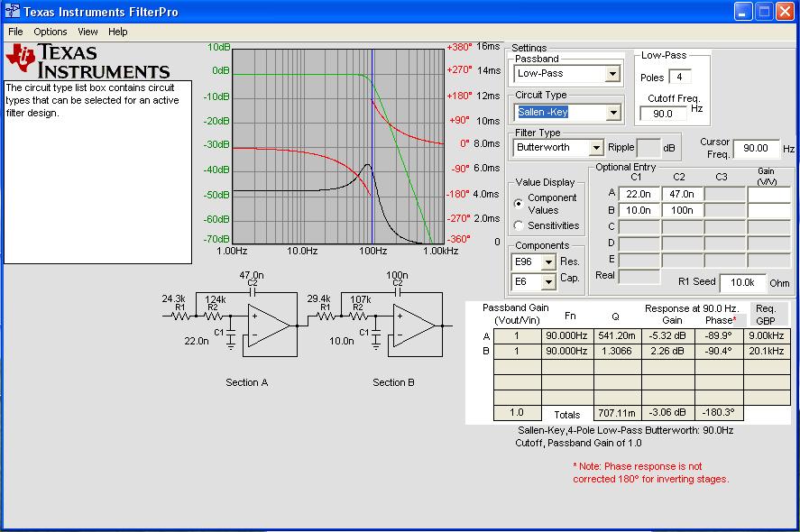Select Component Values radio button
The image size is (800, 532).
519,204
